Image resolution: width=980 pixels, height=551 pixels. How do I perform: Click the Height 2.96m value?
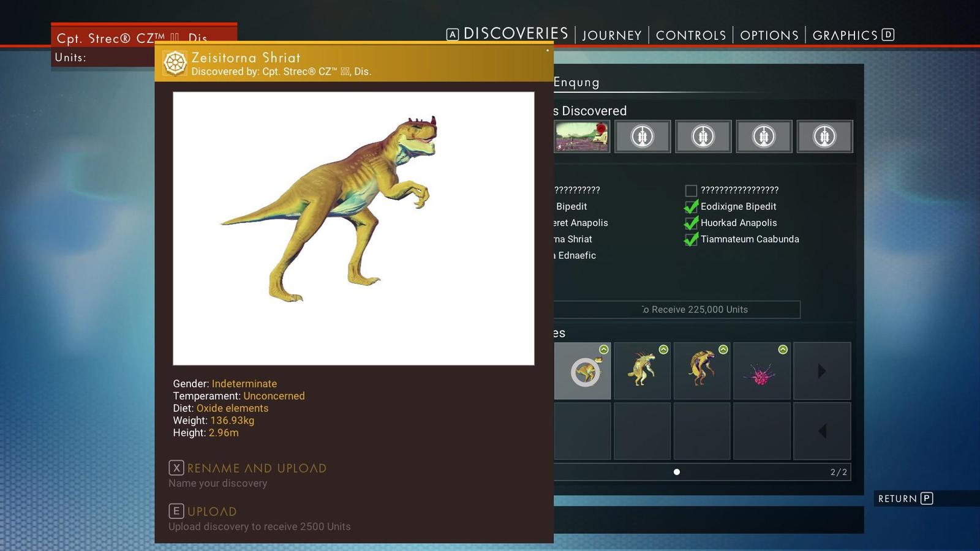[x=224, y=433]
